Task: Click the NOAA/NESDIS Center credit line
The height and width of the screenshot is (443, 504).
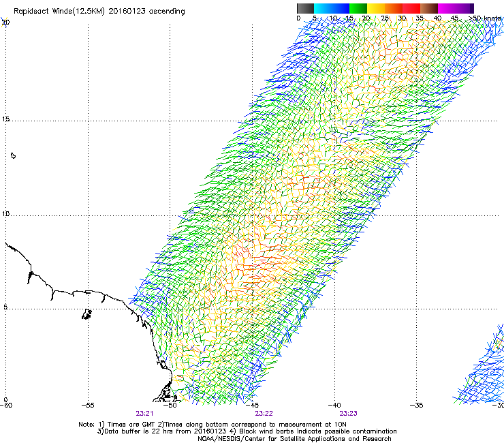Action: coord(294,439)
